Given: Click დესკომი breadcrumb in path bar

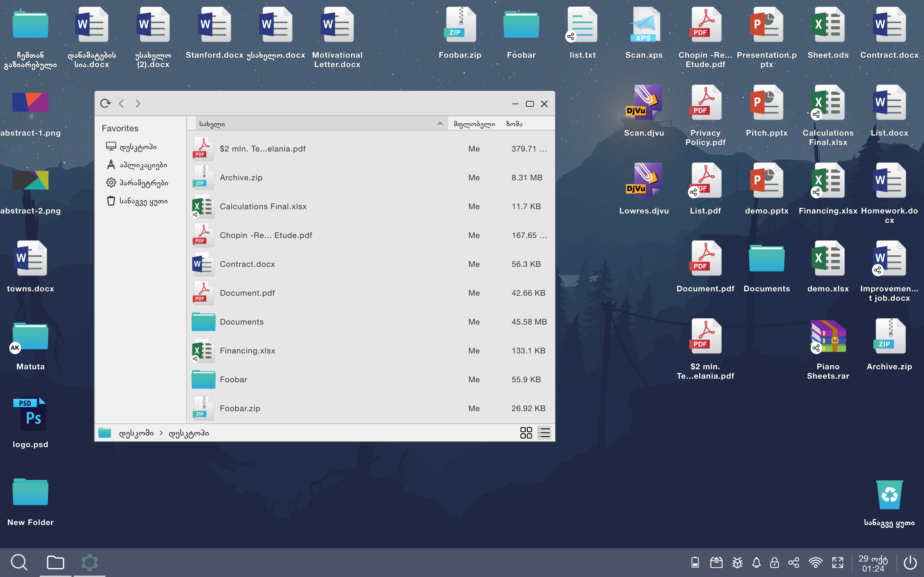Looking at the screenshot, I should point(136,433).
